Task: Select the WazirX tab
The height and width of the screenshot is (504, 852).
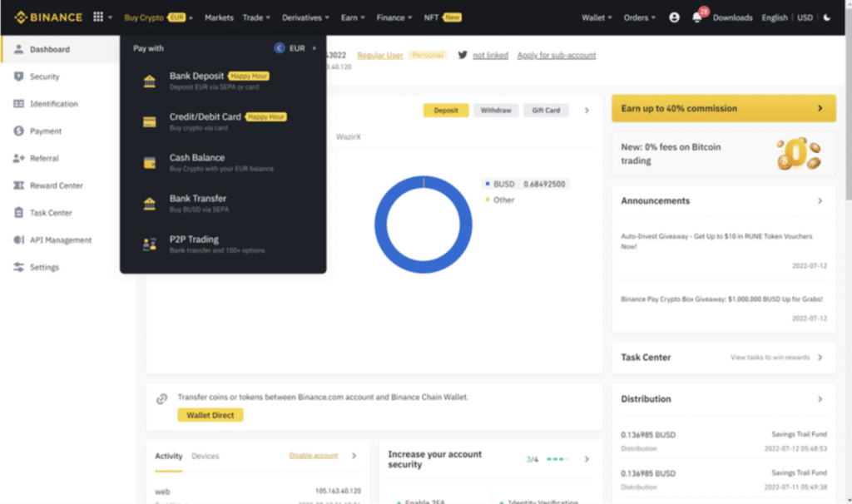Action: (x=349, y=137)
